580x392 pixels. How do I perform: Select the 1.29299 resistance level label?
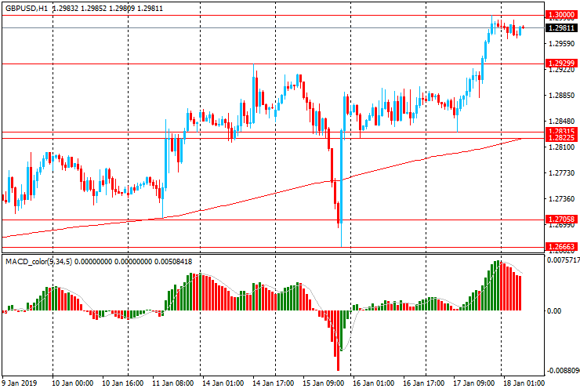(x=561, y=63)
